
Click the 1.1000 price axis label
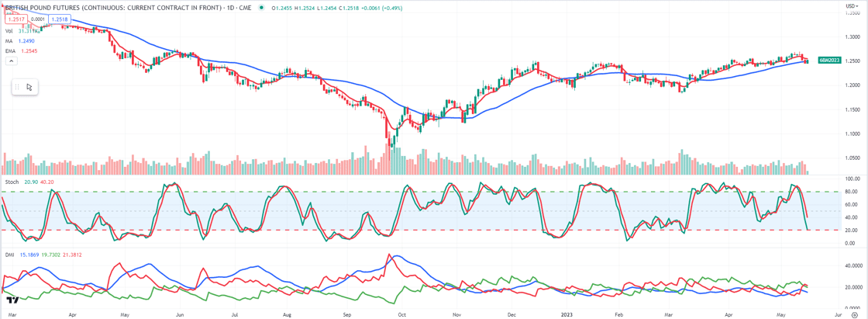click(x=852, y=133)
